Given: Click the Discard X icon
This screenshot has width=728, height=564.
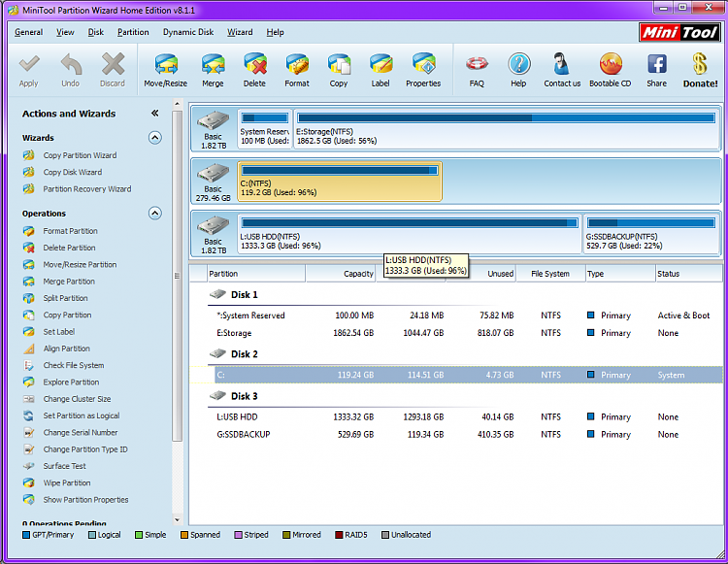Looking at the screenshot, I should (113, 64).
